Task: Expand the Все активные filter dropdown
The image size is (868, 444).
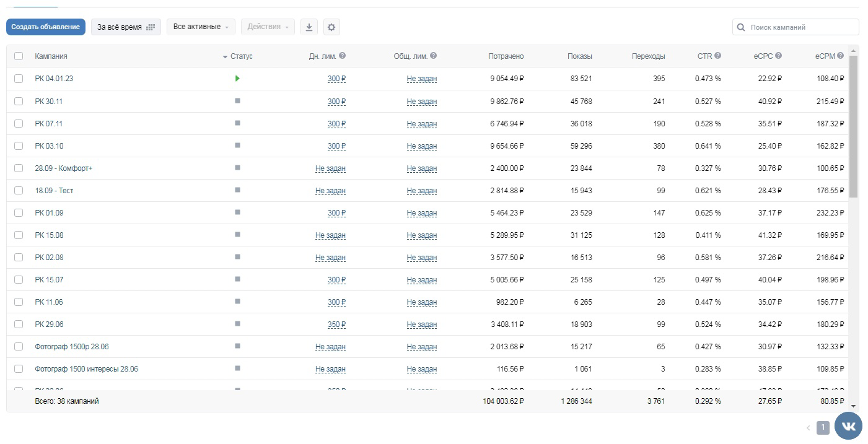Action: pyautogui.click(x=201, y=27)
